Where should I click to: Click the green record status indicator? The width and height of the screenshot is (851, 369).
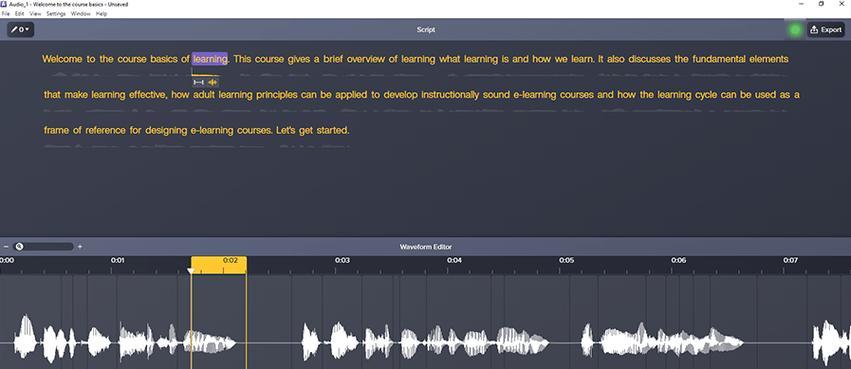[x=795, y=30]
